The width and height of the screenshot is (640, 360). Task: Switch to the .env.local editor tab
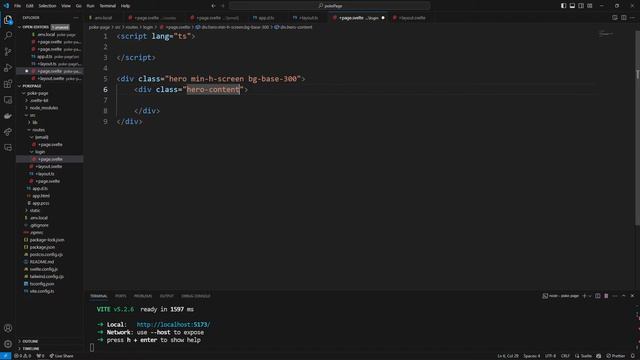pos(103,18)
